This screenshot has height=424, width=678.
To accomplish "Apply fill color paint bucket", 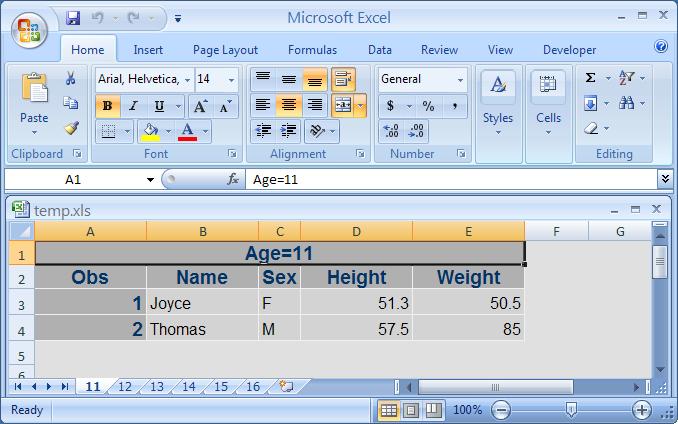I will [150, 131].
